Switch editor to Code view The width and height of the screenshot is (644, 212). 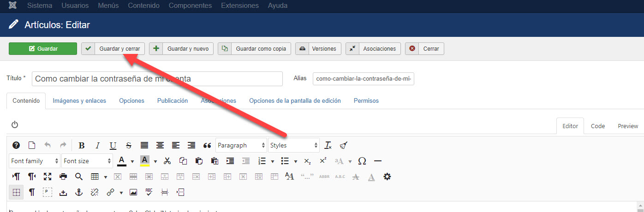pyautogui.click(x=598, y=126)
